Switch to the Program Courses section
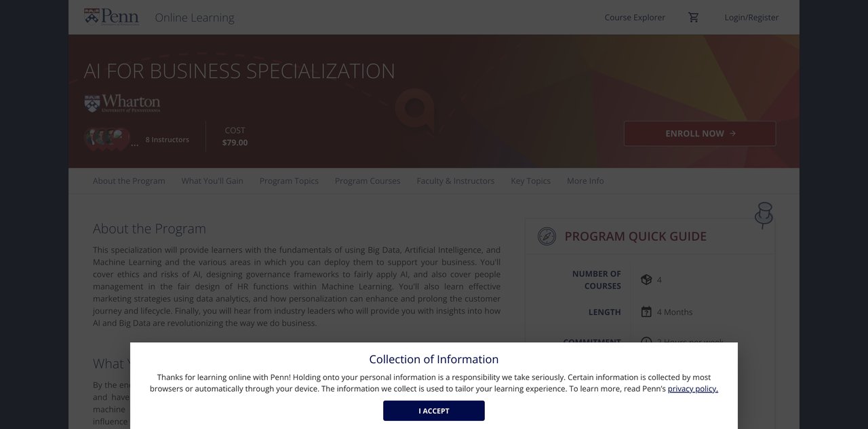This screenshot has height=429, width=868. click(368, 181)
